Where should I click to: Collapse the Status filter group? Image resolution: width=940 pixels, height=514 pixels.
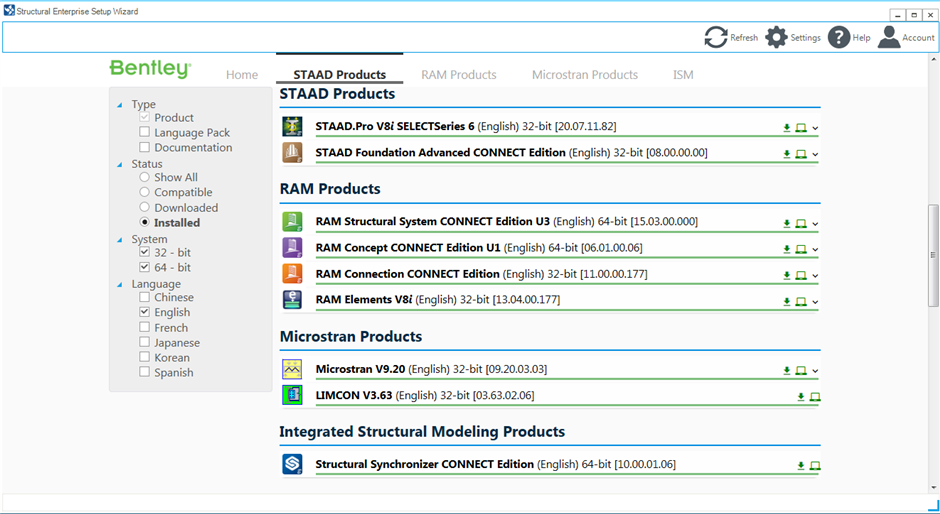coord(120,164)
